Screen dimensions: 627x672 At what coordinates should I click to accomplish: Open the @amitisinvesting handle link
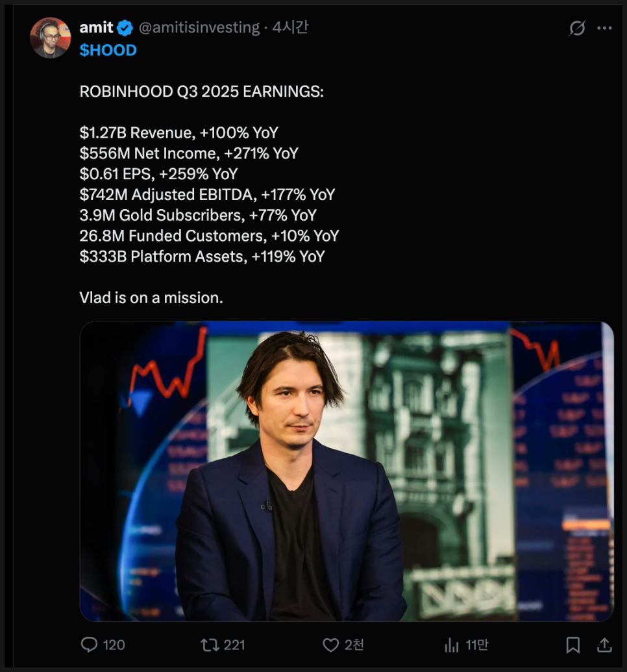coord(199,28)
